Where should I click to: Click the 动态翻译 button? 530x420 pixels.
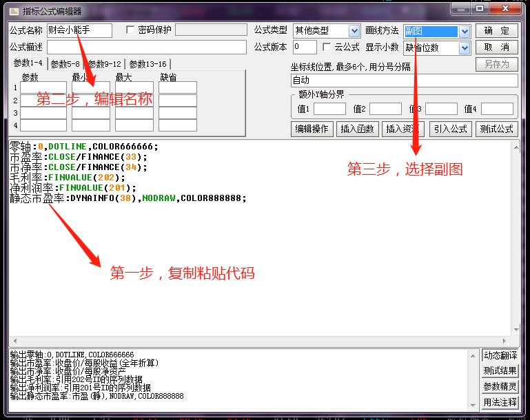point(500,355)
